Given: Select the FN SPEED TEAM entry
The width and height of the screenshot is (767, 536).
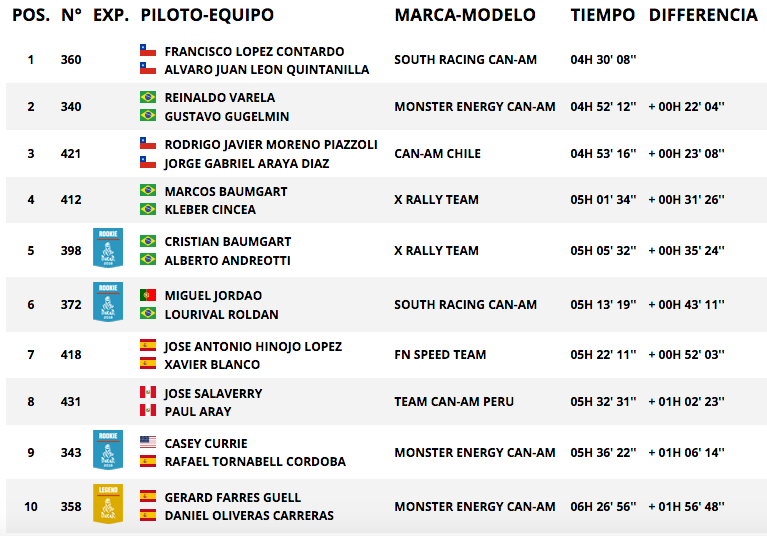Looking at the screenshot, I should tap(440, 355).
